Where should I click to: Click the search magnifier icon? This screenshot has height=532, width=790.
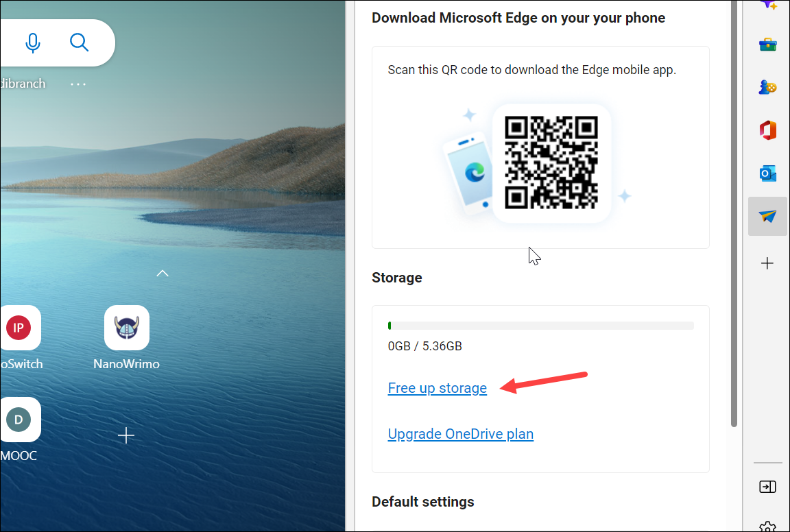coord(79,42)
